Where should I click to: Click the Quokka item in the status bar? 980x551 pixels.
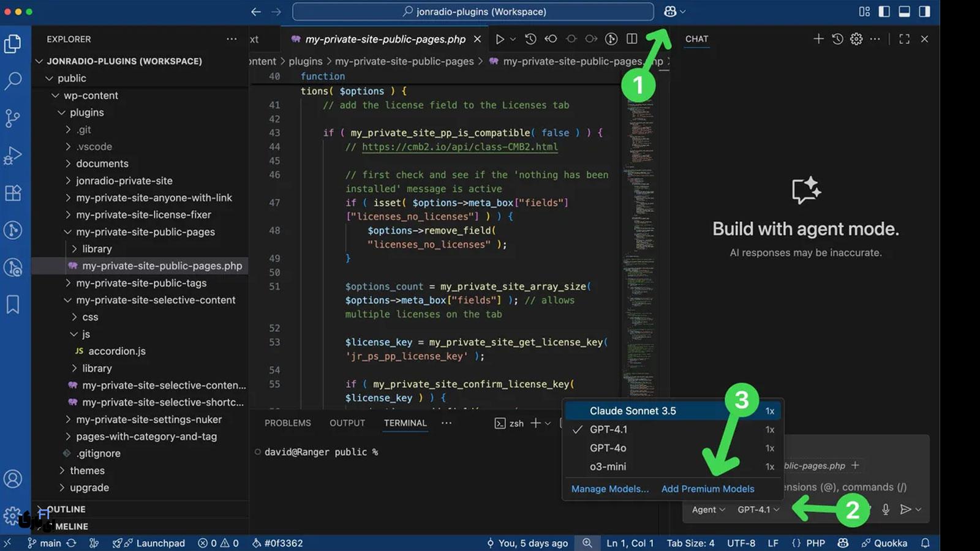coord(884,542)
